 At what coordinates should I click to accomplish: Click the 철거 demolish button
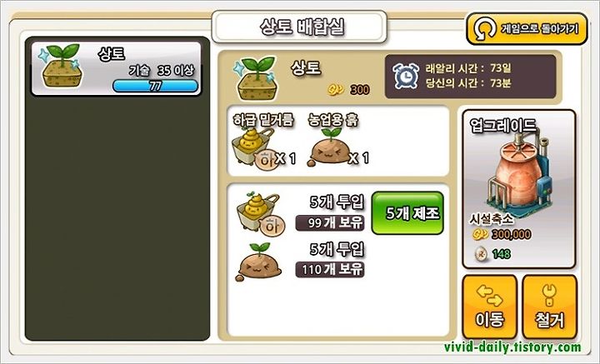pos(549,307)
